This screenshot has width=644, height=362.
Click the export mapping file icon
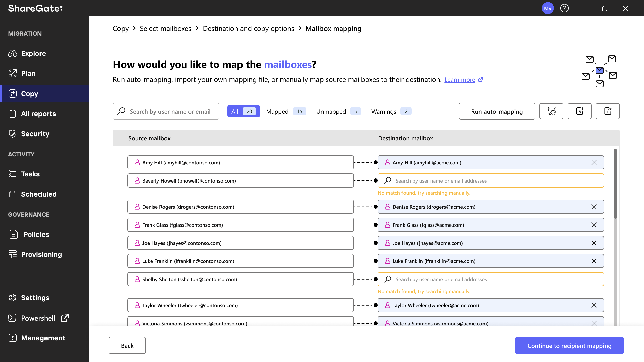[608, 111]
